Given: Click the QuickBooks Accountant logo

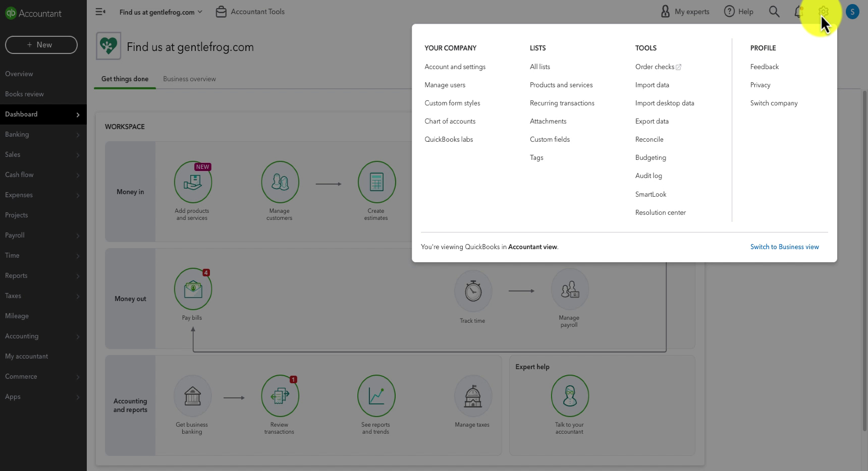Looking at the screenshot, I should pyautogui.click(x=33, y=13).
